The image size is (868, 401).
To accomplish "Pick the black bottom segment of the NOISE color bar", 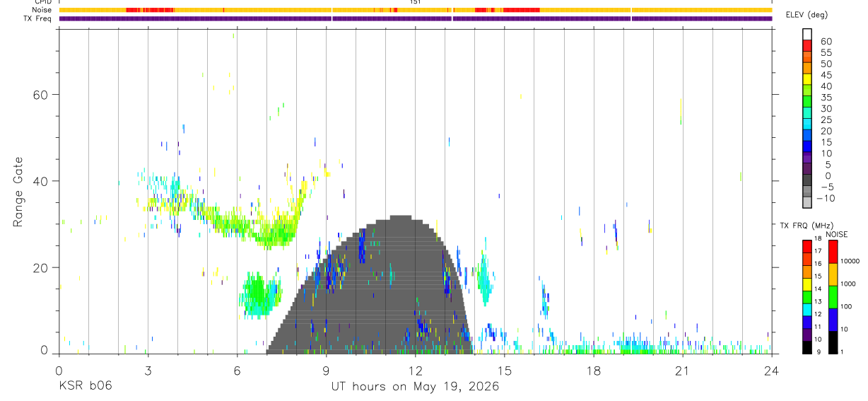I will coord(833,342).
